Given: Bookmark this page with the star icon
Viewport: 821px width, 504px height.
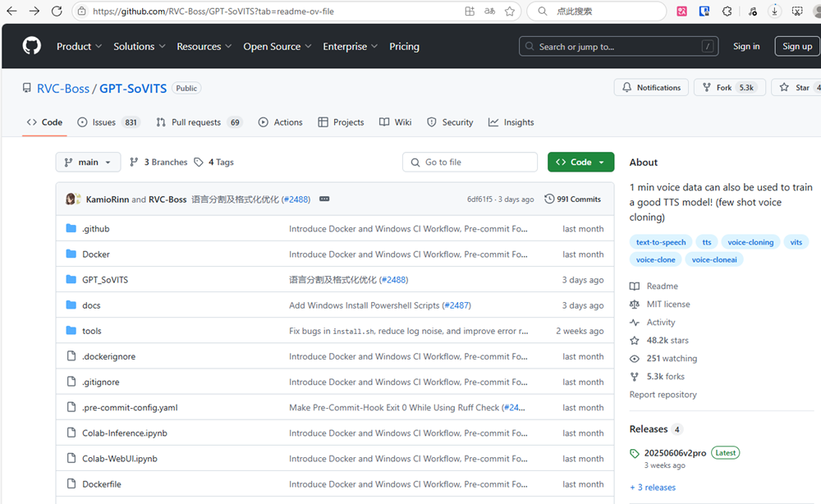Looking at the screenshot, I should pyautogui.click(x=510, y=11).
